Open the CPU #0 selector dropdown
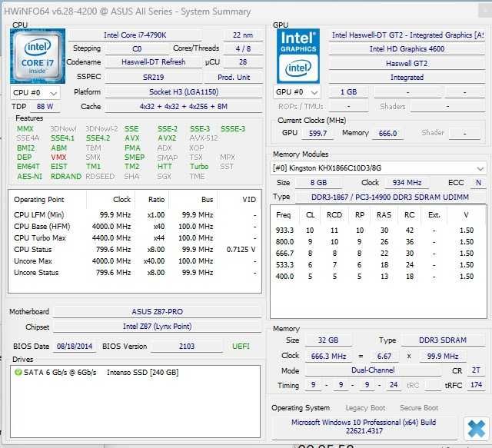Image resolution: width=492 pixels, height=448 pixels. [x=35, y=92]
